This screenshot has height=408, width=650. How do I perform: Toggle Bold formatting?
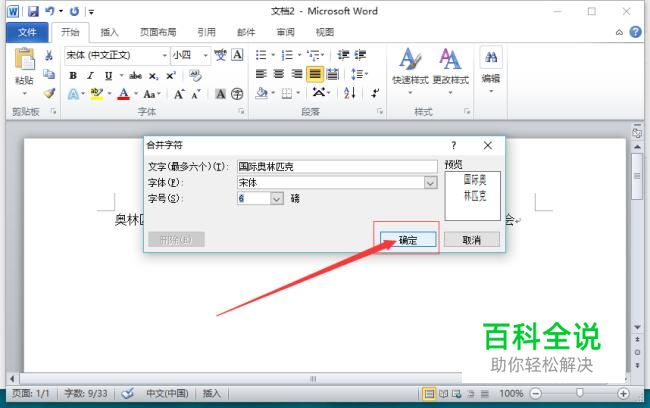[x=73, y=75]
